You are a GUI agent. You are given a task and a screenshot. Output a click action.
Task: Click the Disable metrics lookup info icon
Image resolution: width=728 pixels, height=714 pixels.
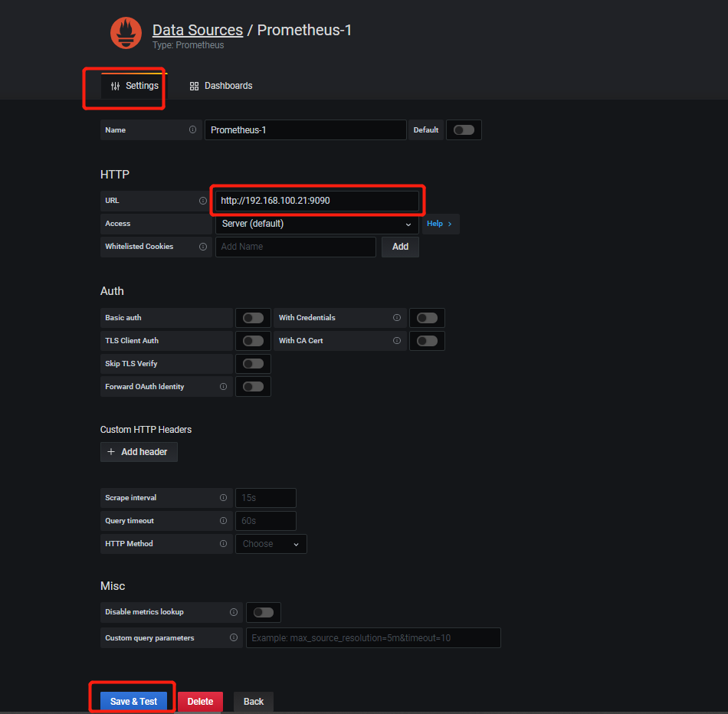[234, 612]
